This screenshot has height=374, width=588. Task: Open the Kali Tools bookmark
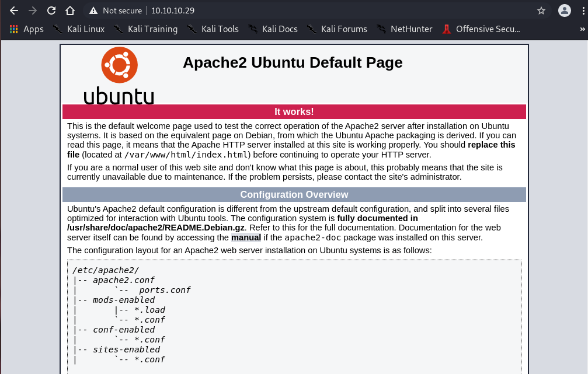pyautogui.click(x=213, y=29)
